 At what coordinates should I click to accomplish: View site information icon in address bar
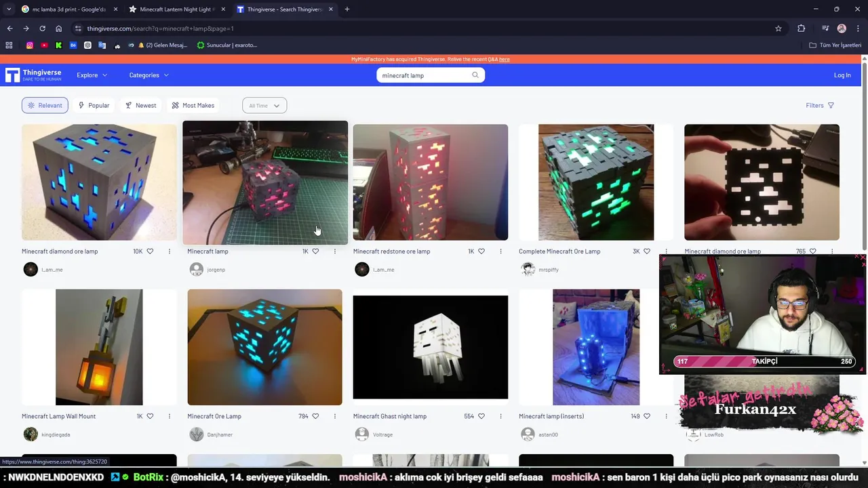(78, 28)
